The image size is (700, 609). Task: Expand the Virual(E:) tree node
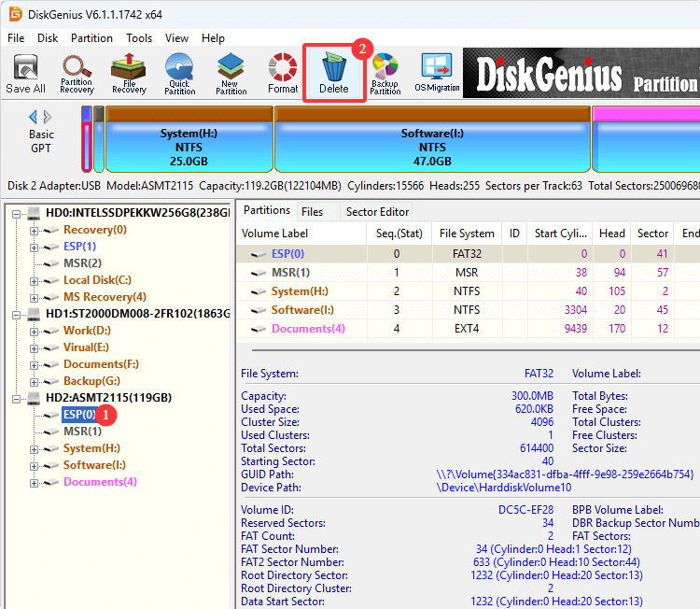pos(34,348)
